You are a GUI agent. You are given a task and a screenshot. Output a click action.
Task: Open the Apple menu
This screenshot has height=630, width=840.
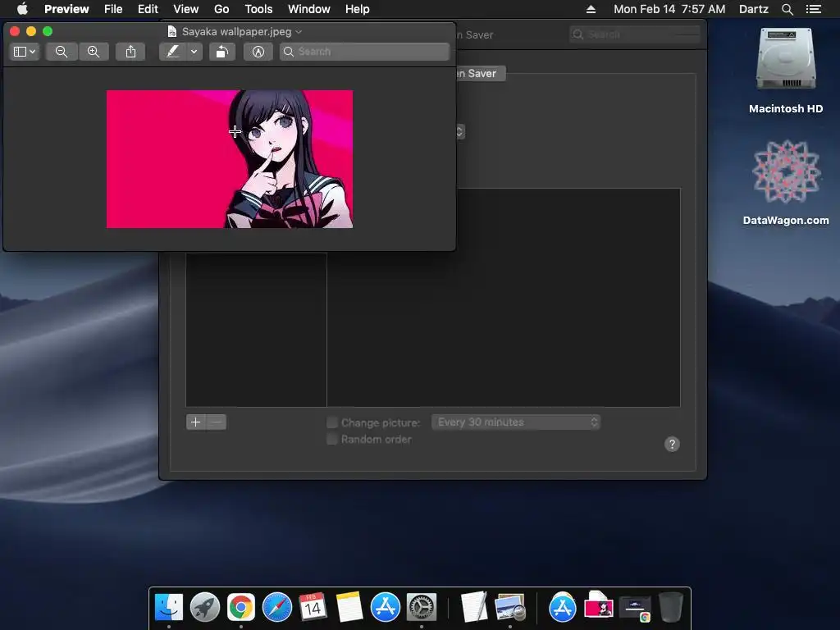point(22,9)
